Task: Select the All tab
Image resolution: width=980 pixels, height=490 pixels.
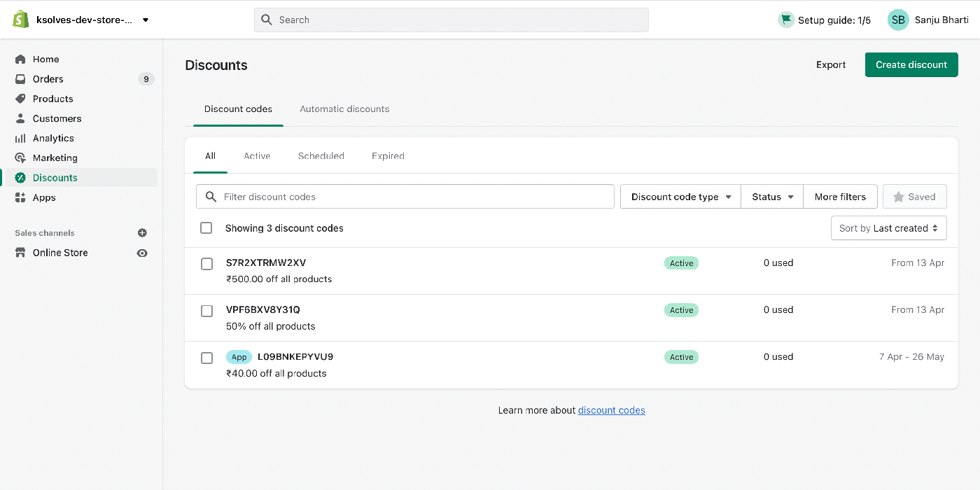Action: click(210, 156)
